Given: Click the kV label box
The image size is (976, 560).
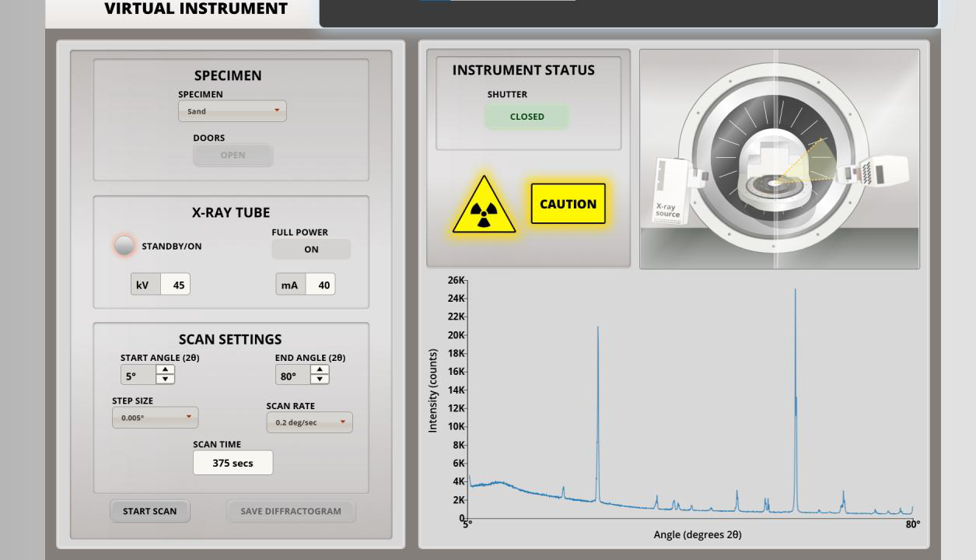Looking at the screenshot, I should (x=146, y=285).
